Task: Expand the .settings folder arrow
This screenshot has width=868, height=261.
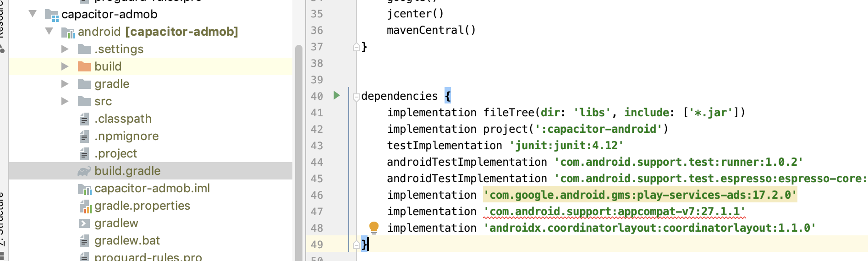Action: (65, 49)
